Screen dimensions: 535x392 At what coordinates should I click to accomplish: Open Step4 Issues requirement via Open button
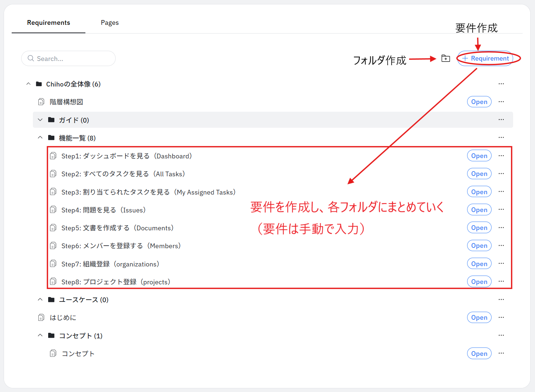[479, 210]
